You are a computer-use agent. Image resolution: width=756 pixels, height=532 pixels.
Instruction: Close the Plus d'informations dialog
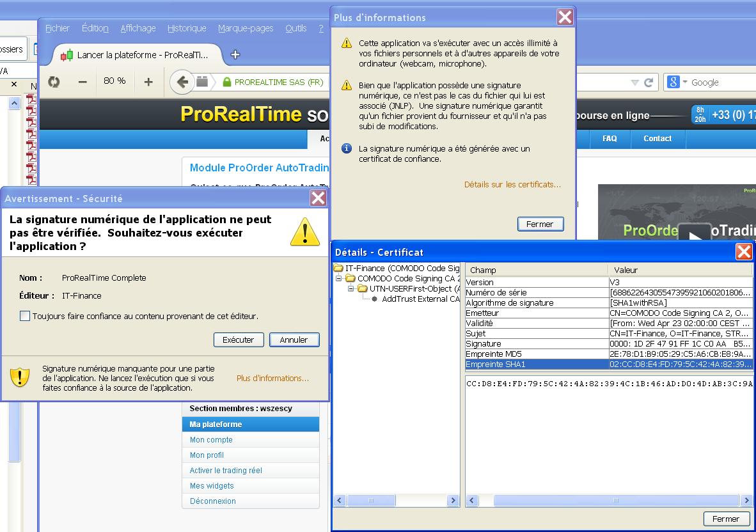click(565, 17)
